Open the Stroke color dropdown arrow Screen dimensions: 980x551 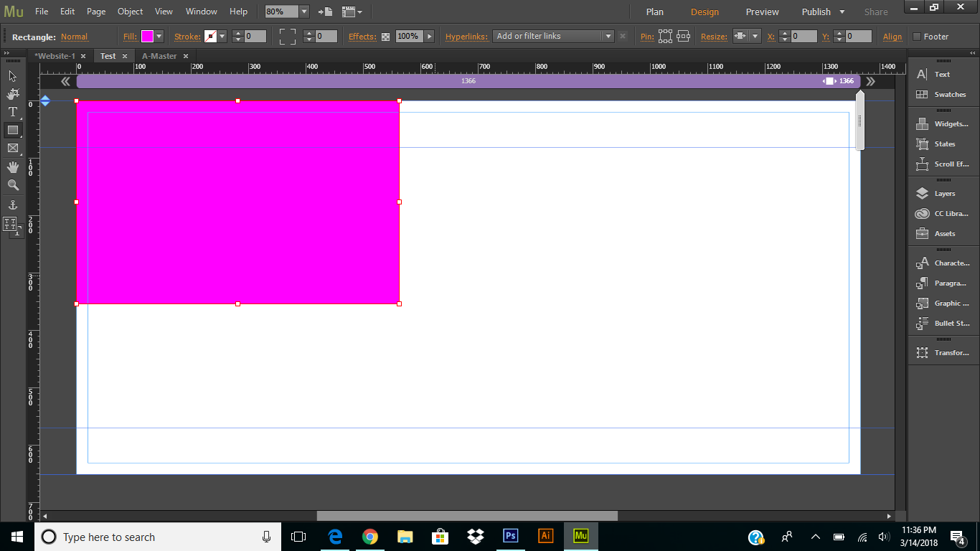pyautogui.click(x=222, y=36)
